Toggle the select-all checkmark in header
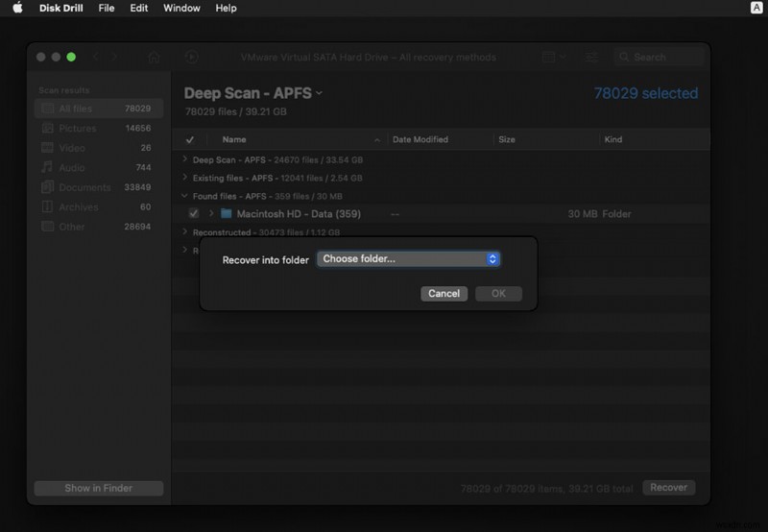This screenshot has width=768, height=532. click(x=190, y=139)
